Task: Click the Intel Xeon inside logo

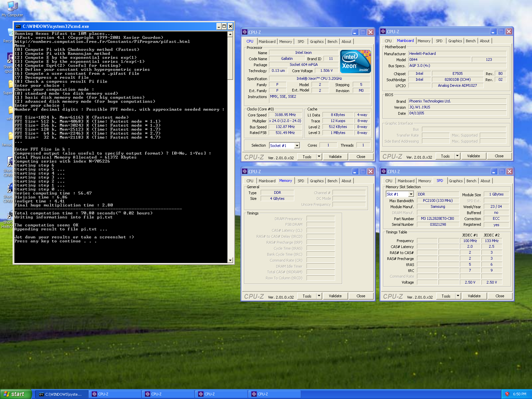Action: point(355,61)
